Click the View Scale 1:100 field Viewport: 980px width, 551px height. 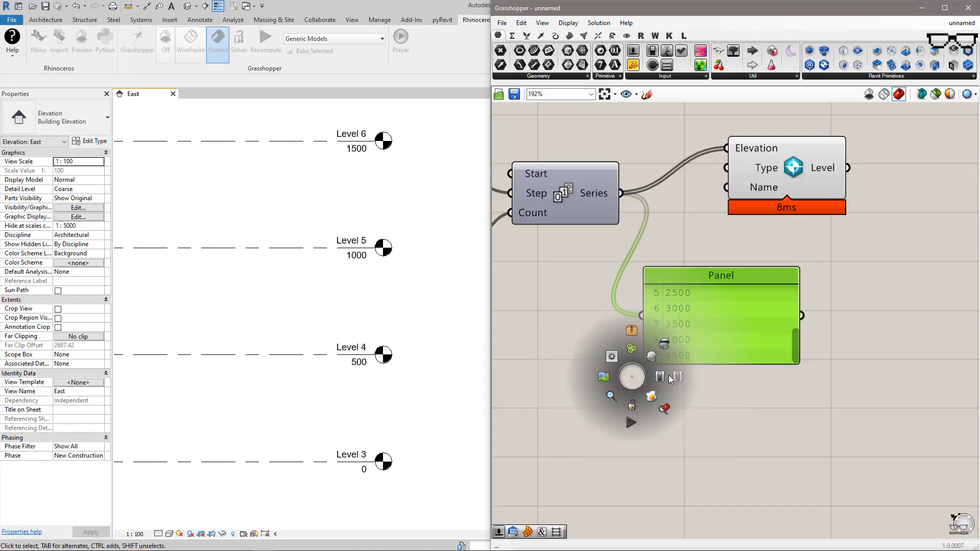[x=79, y=161]
